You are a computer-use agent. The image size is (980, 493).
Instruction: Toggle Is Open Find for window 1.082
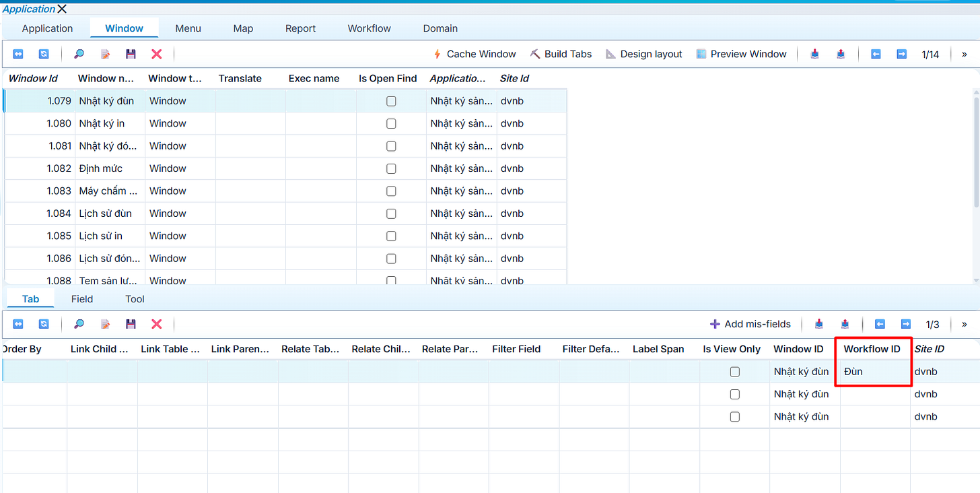point(391,168)
